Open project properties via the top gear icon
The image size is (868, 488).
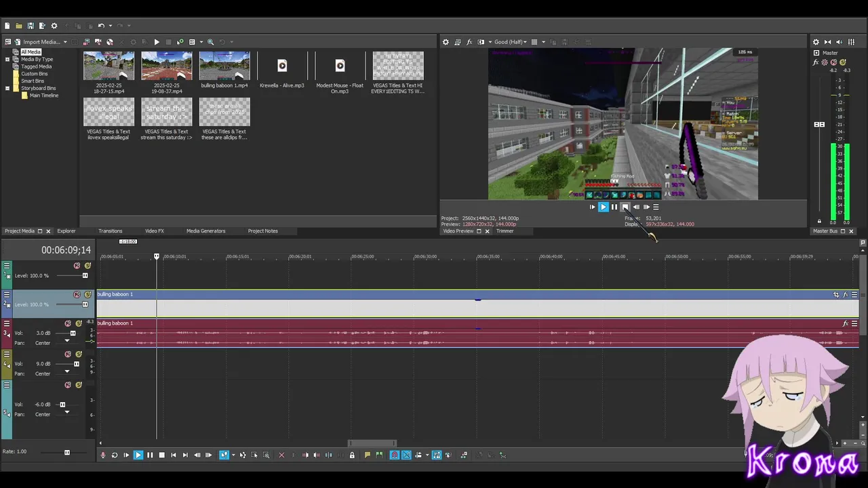pos(54,26)
